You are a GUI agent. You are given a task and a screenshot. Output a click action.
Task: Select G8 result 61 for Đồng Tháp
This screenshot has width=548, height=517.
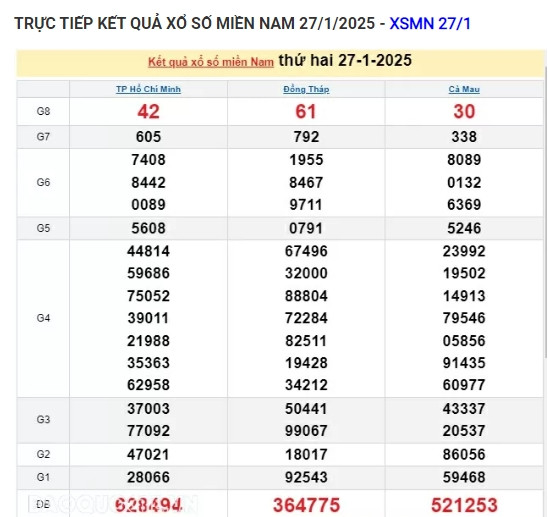tap(306, 112)
